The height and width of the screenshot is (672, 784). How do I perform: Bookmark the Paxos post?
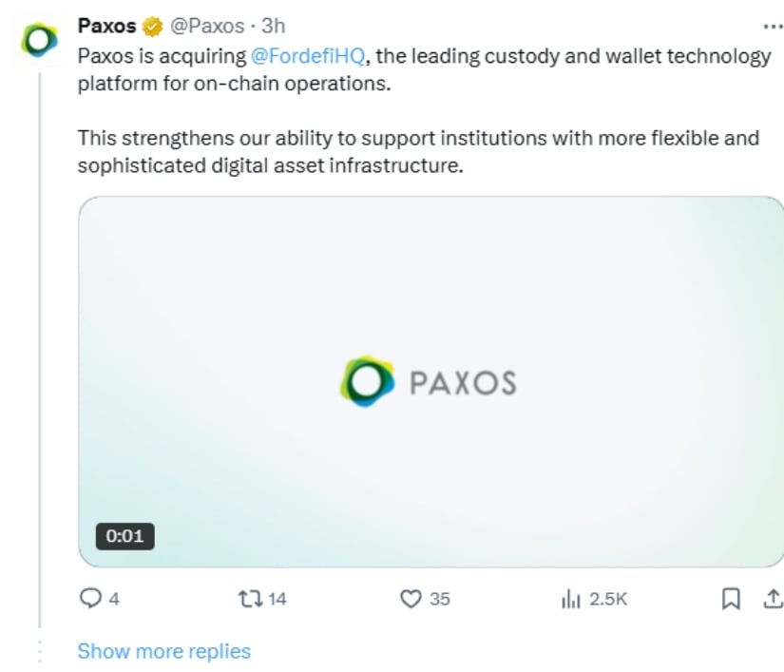tap(730, 599)
